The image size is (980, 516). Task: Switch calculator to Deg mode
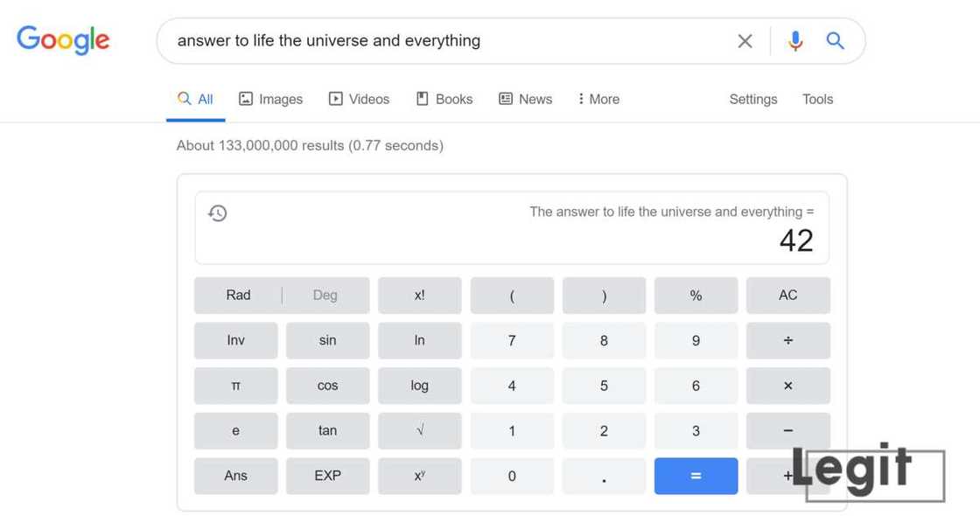[x=325, y=296]
